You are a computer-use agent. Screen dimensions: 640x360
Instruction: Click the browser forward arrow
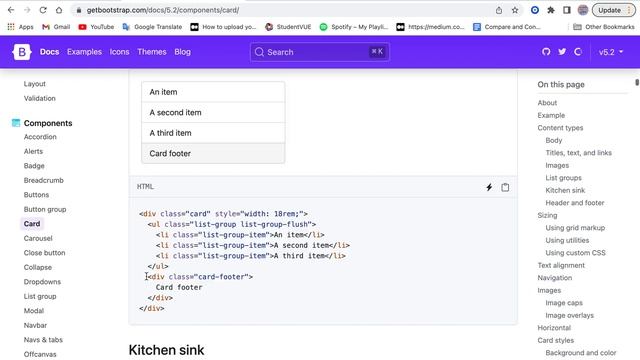click(27, 10)
